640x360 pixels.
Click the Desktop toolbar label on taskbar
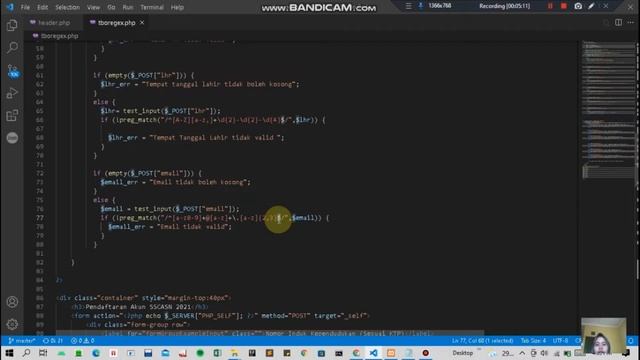click(462, 353)
